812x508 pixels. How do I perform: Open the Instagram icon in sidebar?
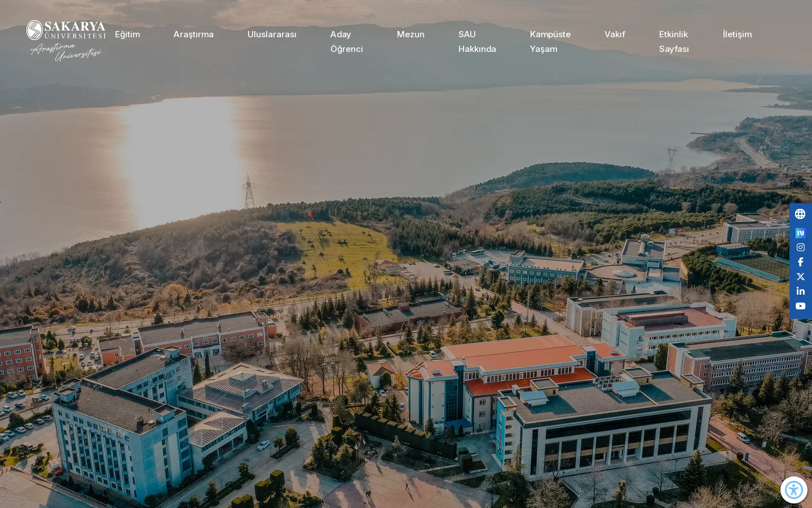(x=800, y=247)
